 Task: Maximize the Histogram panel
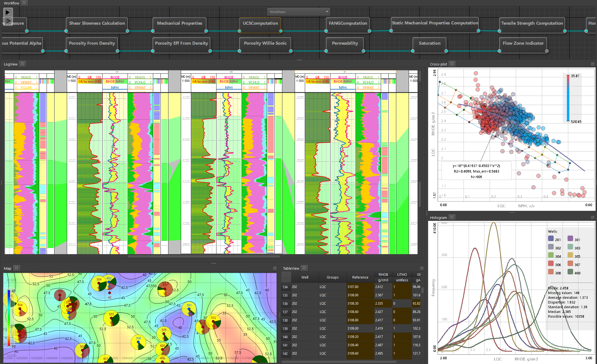[x=593, y=218]
